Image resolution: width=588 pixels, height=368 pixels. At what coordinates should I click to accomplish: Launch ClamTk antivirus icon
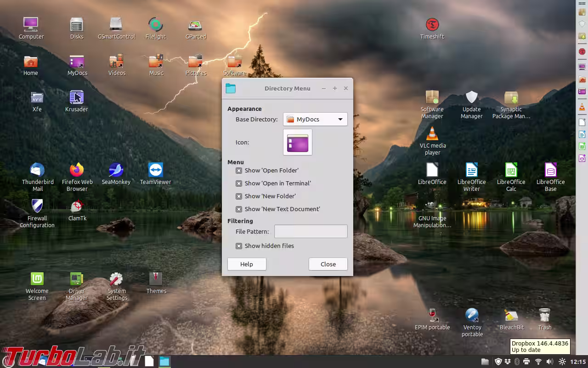click(77, 210)
